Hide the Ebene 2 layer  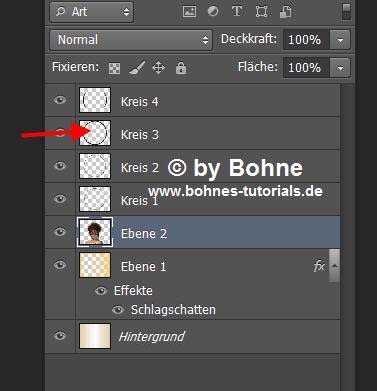(60, 232)
